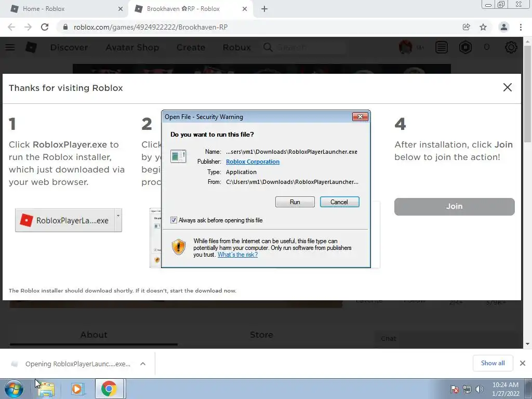Switch to the Home - Roblox tab
The image size is (532, 399).
point(64,9)
